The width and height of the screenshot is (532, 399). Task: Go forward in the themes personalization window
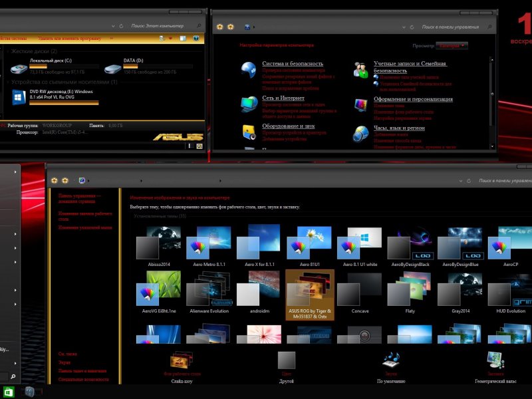65,180
